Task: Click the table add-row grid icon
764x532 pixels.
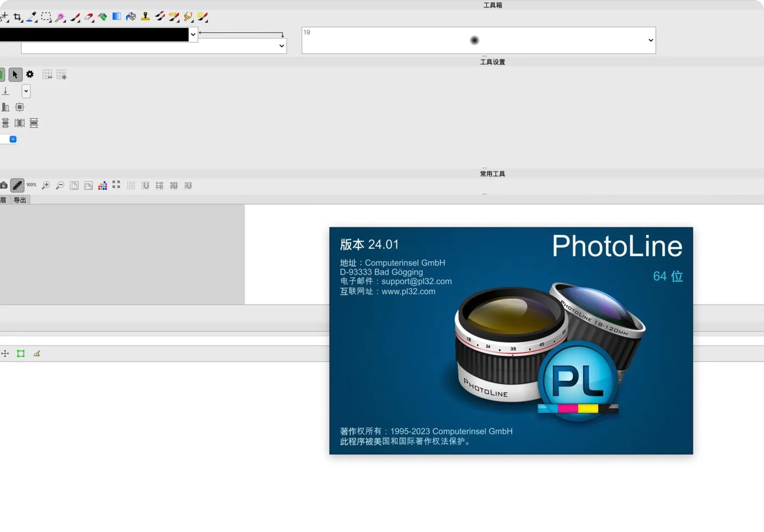Action: [x=61, y=75]
